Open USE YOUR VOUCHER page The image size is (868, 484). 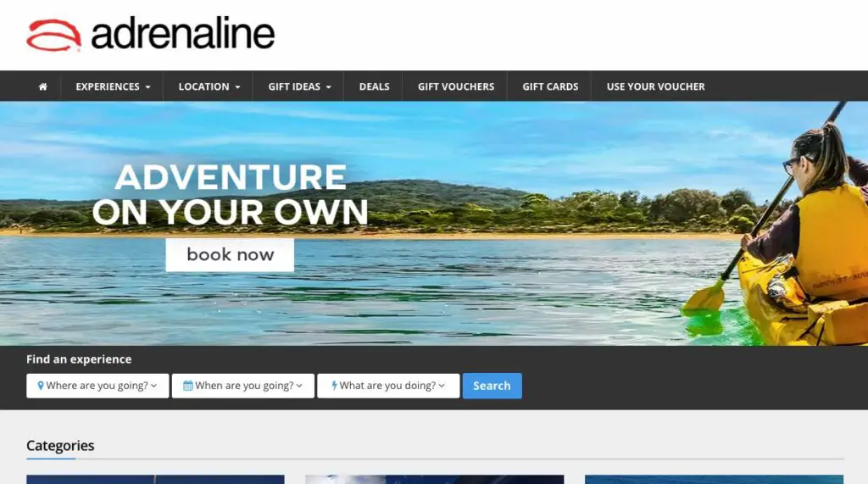click(655, 86)
